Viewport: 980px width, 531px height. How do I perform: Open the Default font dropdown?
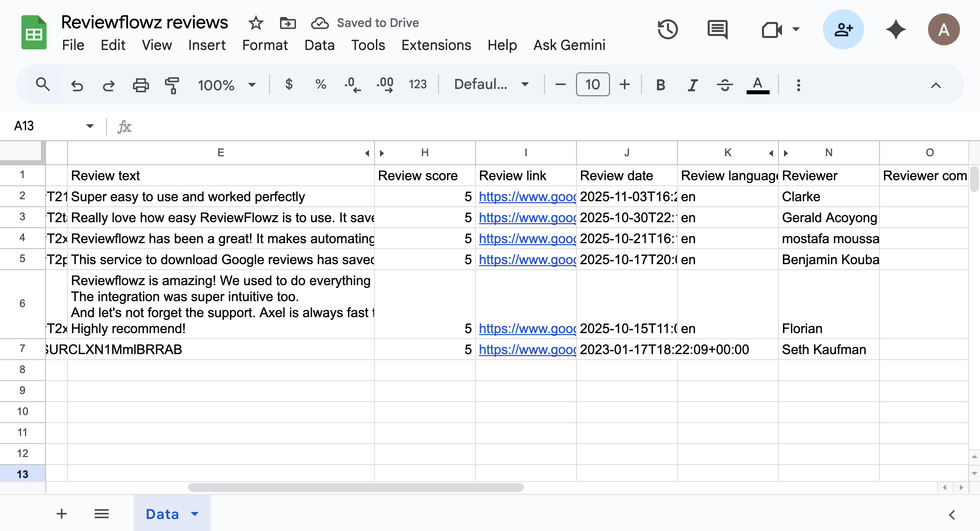point(491,84)
